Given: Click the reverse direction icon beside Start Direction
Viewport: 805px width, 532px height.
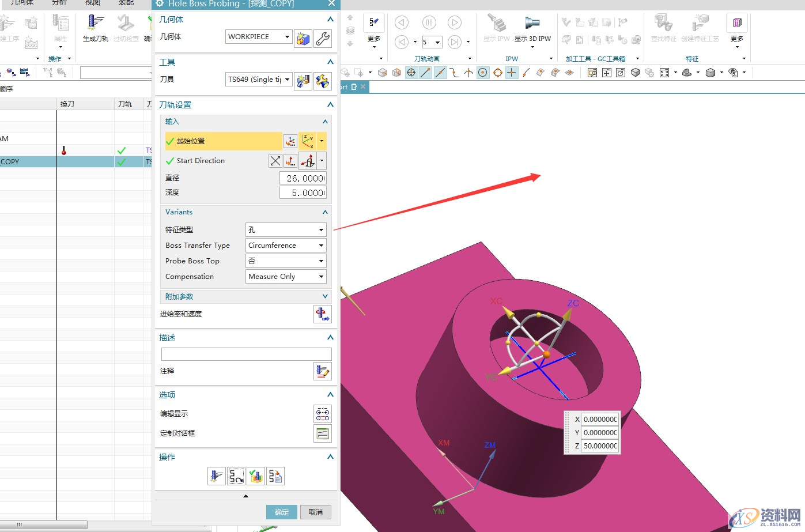Looking at the screenshot, I should click(x=275, y=161).
